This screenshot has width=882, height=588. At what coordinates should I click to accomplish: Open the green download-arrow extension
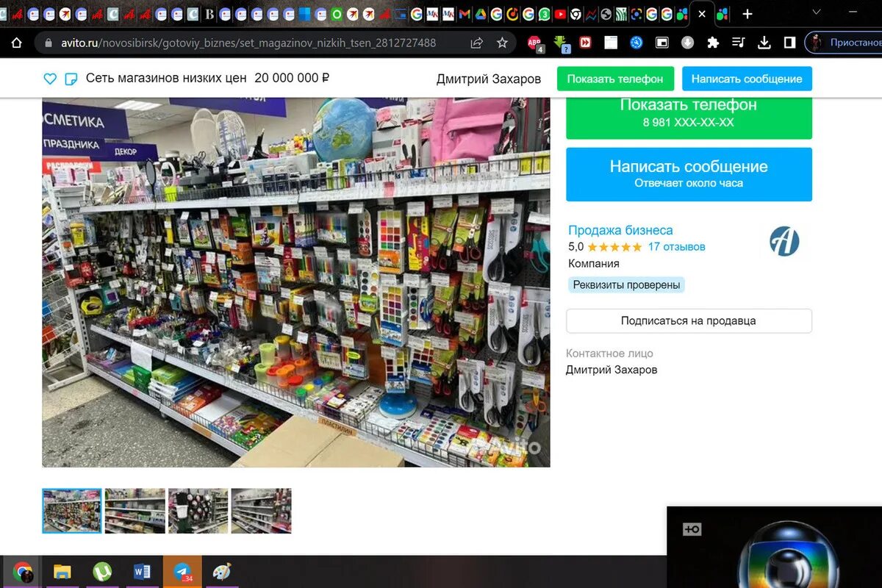(x=560, y=43)
